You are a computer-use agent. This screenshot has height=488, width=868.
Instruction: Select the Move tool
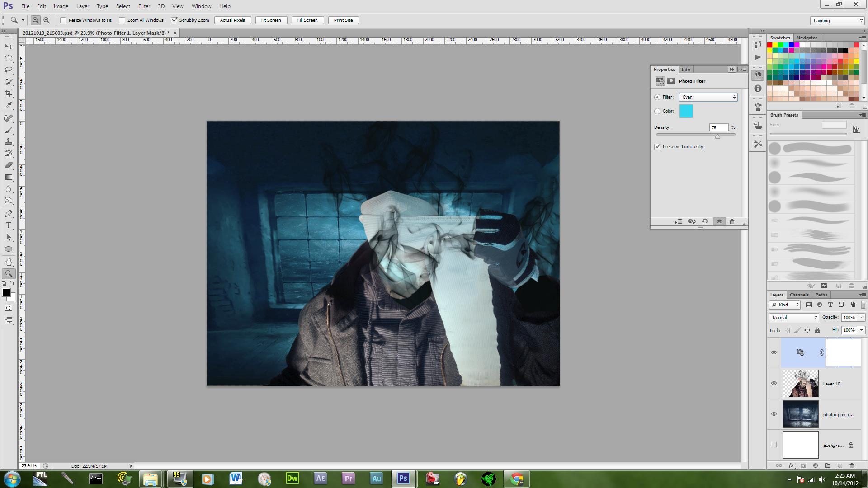(9, 47)
